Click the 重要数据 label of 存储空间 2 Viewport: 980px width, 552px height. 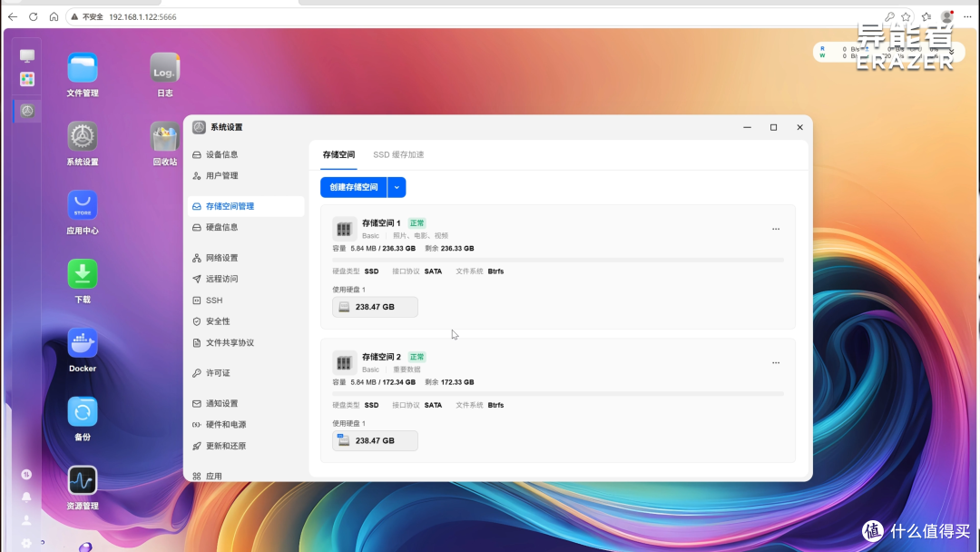point(407,370)
